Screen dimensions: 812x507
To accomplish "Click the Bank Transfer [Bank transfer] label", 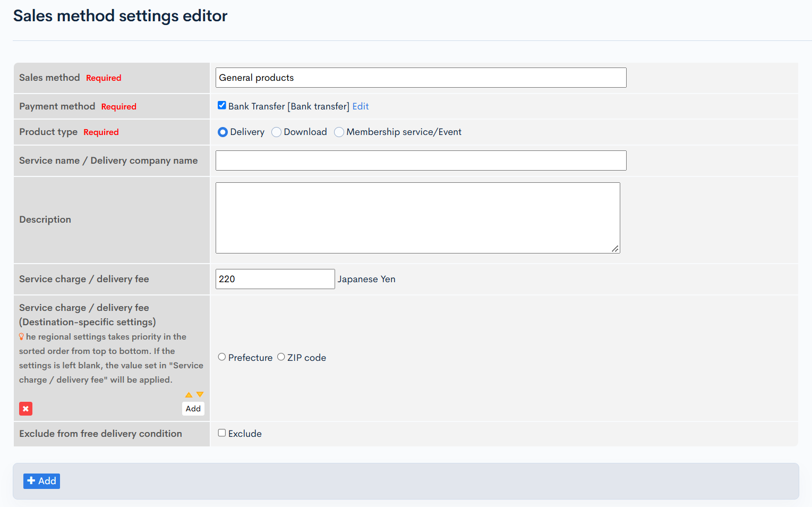I will pyautogui.click(x=289, y=106).
